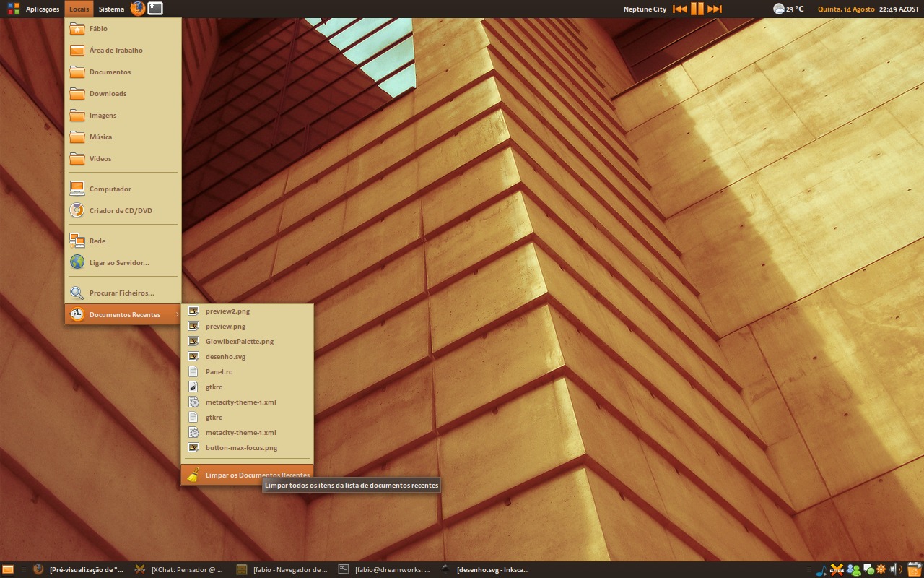Open recent file desenho.svg

pos(247,357)
